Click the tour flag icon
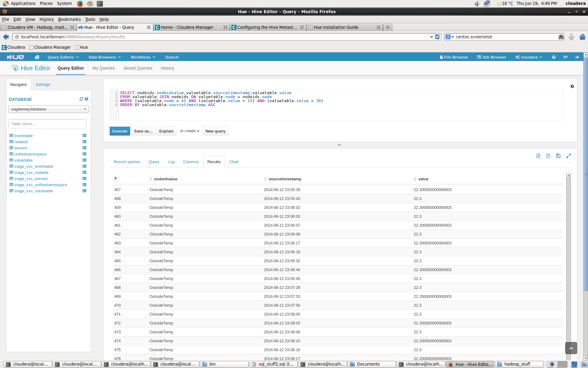Image resolution: width=588 pixels, height=368 pixels. [x=566, y=57]
